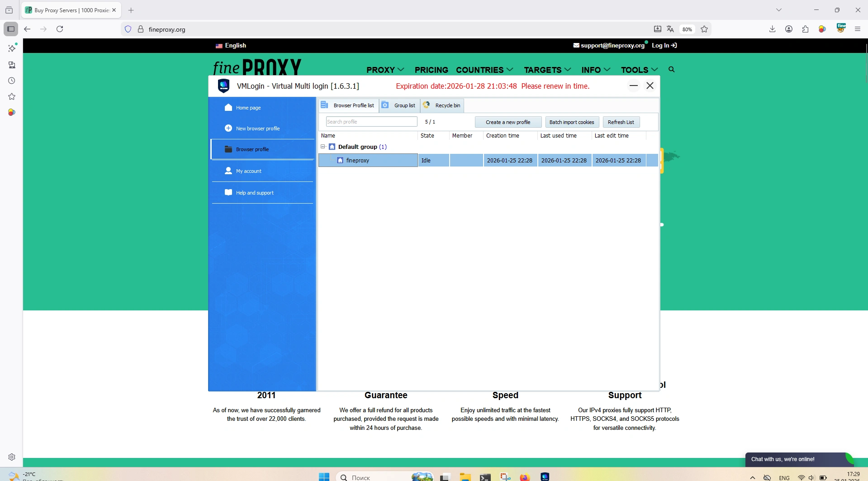
Task: Click Create a new profile button
Action: [x=508, y=122]
